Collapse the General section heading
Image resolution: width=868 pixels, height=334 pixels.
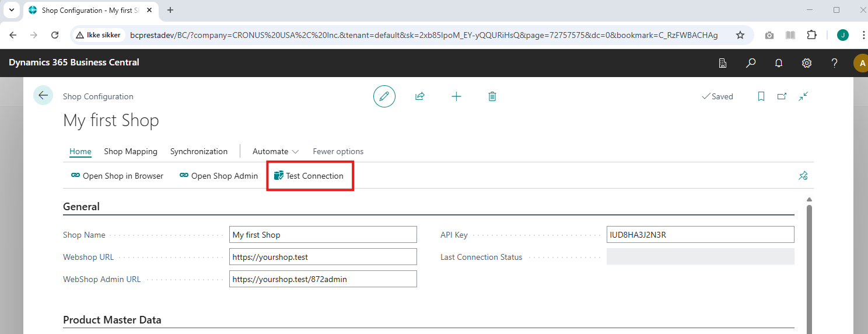[81, 206]
